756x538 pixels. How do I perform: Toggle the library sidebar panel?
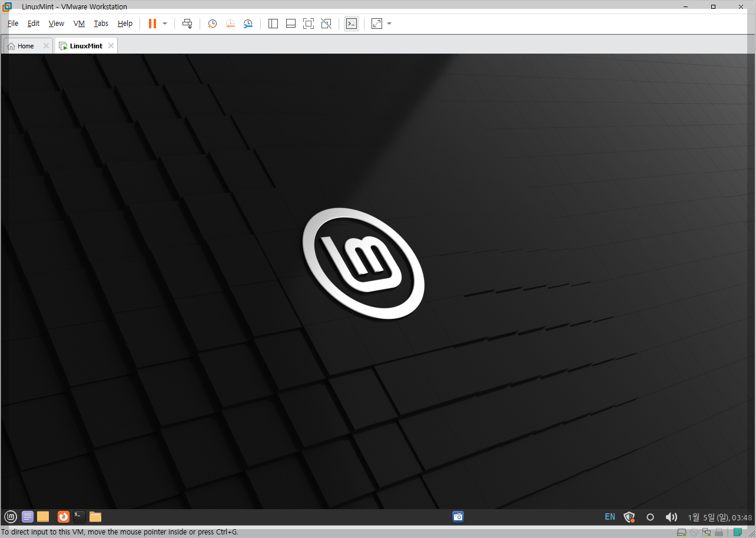(x=273, y=24)
